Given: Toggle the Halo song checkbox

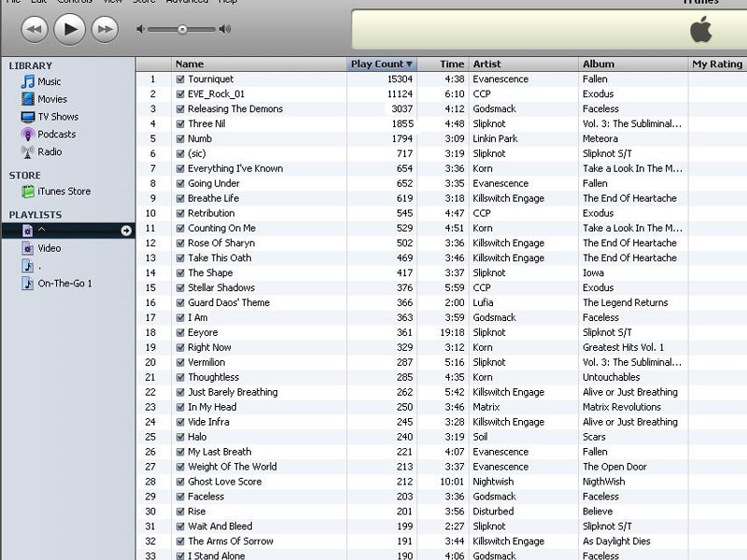Looking at the screenshot, I should click(180, 437).
